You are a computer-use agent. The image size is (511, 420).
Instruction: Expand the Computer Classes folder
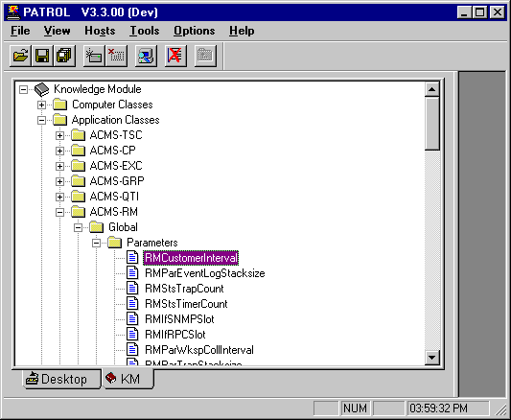tap(41, 105)
